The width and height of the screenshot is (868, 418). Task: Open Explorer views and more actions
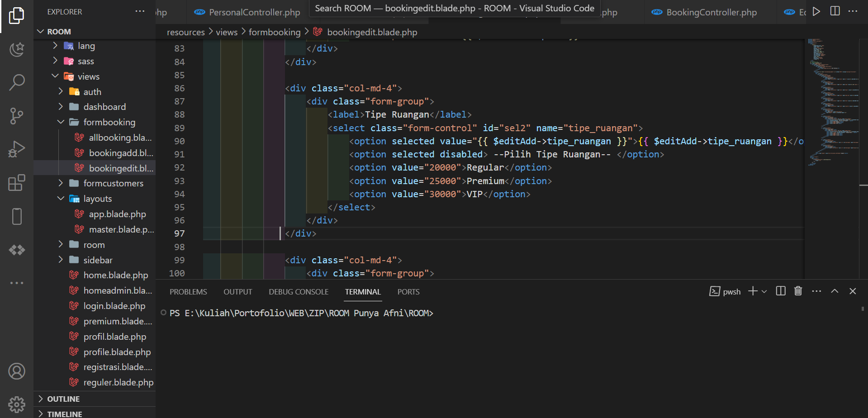tap(140, 12)
